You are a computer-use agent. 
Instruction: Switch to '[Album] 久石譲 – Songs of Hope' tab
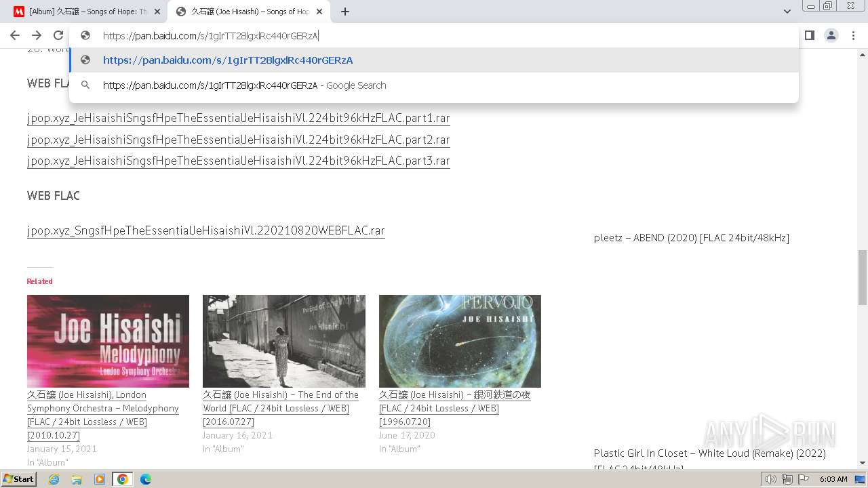pyautogui.click(x=87, y=12)
